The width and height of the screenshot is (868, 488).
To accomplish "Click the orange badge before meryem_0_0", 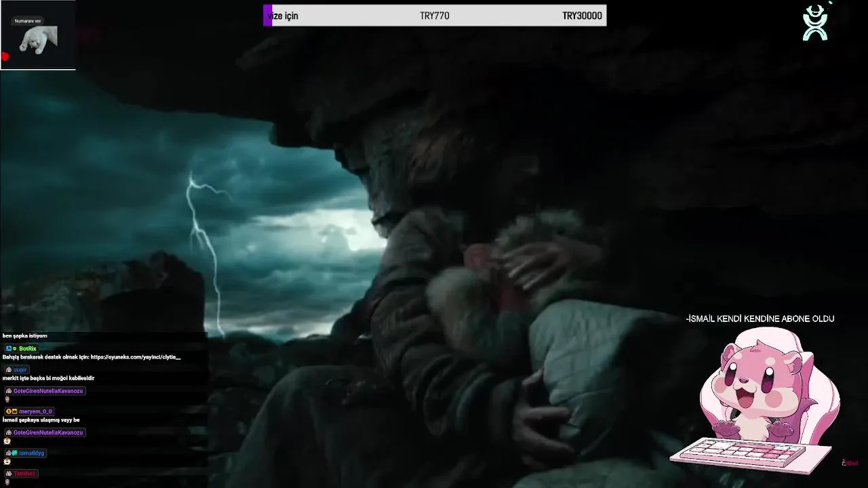I will click(x=8, y=411).
